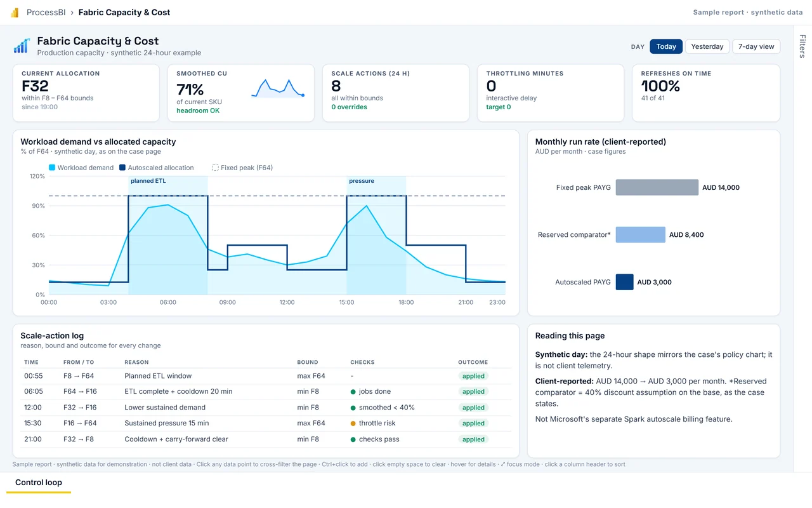Click the ProcessBI logo icon in breadcrumb
The height and width of the screenshot is (508, 812).
tap(15, 13)
